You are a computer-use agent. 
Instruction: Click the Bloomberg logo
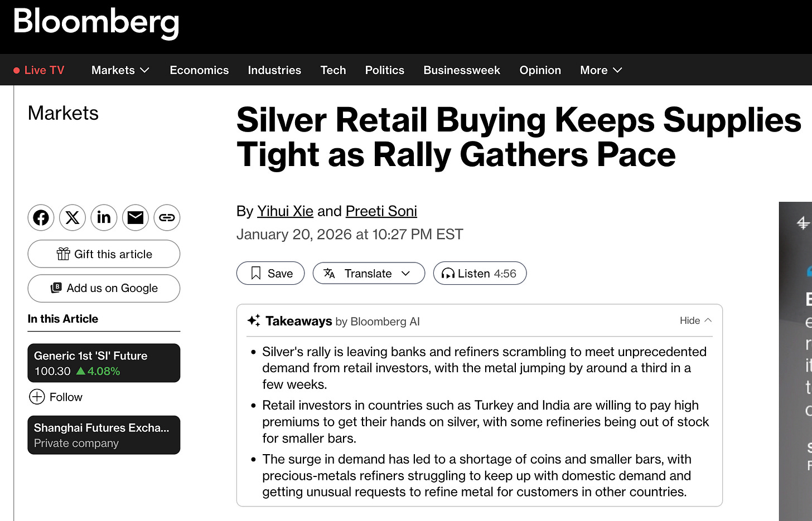96,22
